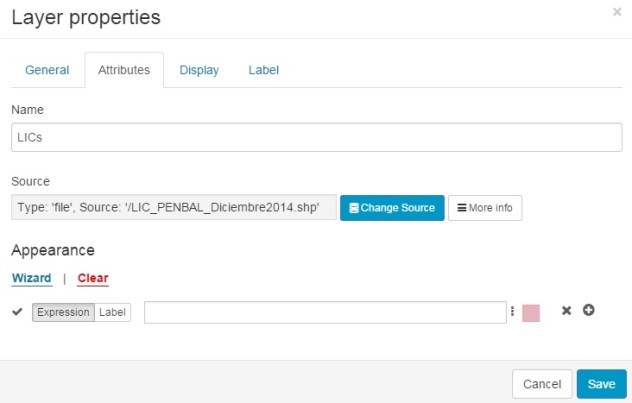Open the pink color swatch
The height and width of the screenshot is (403, 632).
tap(531, 313)
